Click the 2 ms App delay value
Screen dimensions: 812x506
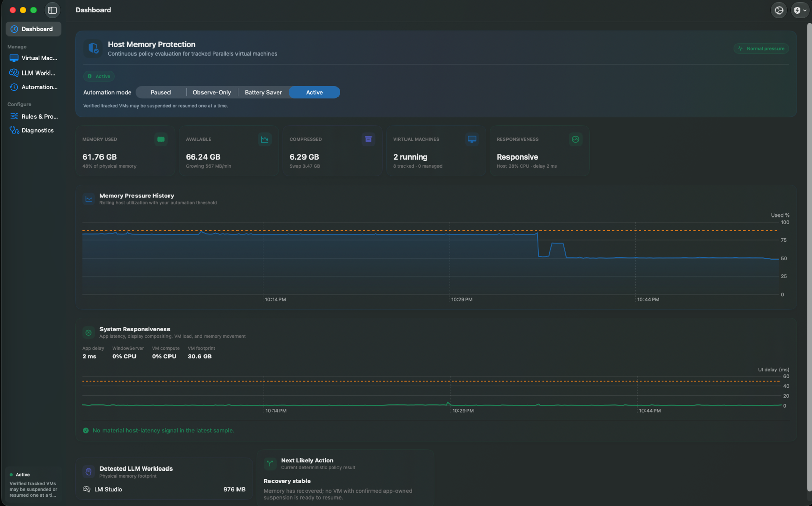(89, 357)
